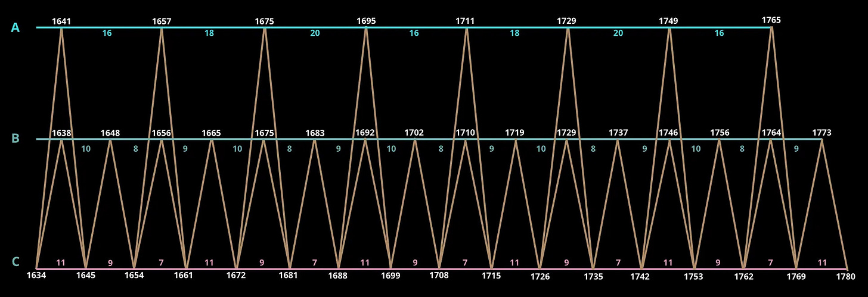The image size is (868, 297).
Task: Click the 1762 label
Action: [x=743, y=276]
